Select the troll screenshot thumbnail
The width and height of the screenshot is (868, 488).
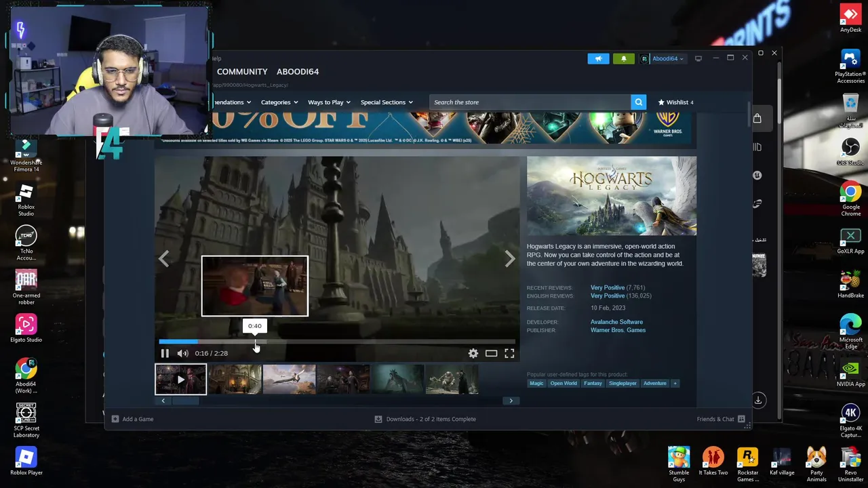[x=452, y=379]
